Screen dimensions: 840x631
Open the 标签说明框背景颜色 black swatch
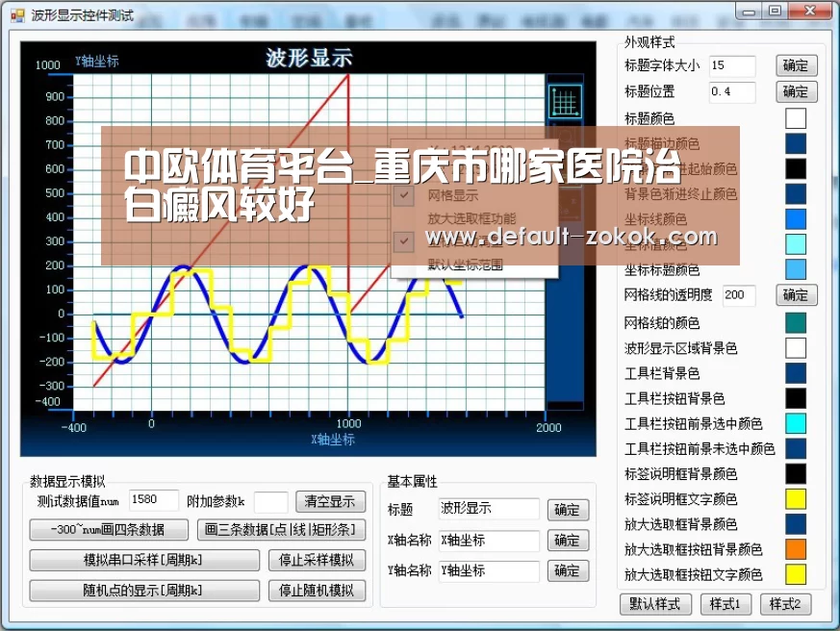[x=796, y=474]
